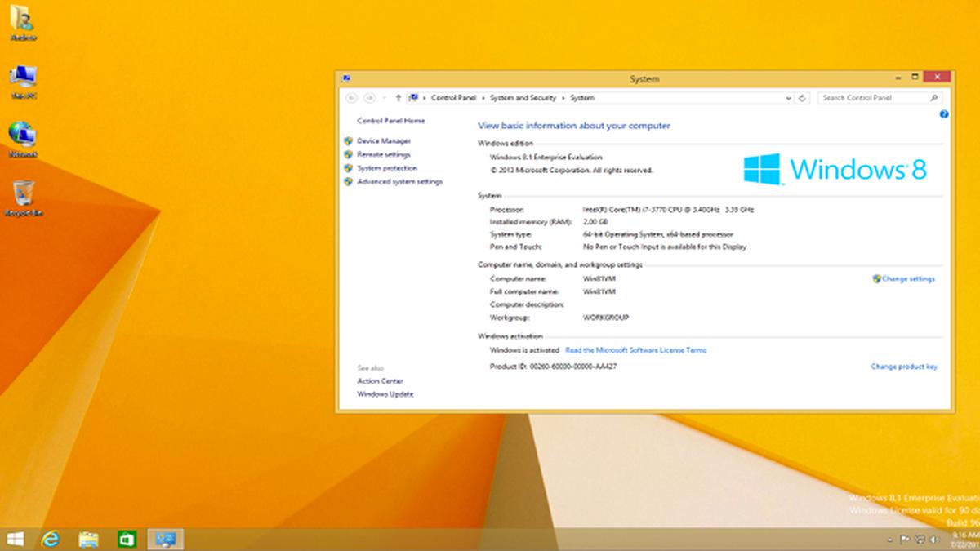The width and height of the screenshot is (980, 551).
Task: Click Change settings for computer name
Action: pyautogui.click(x=907, y=279)
